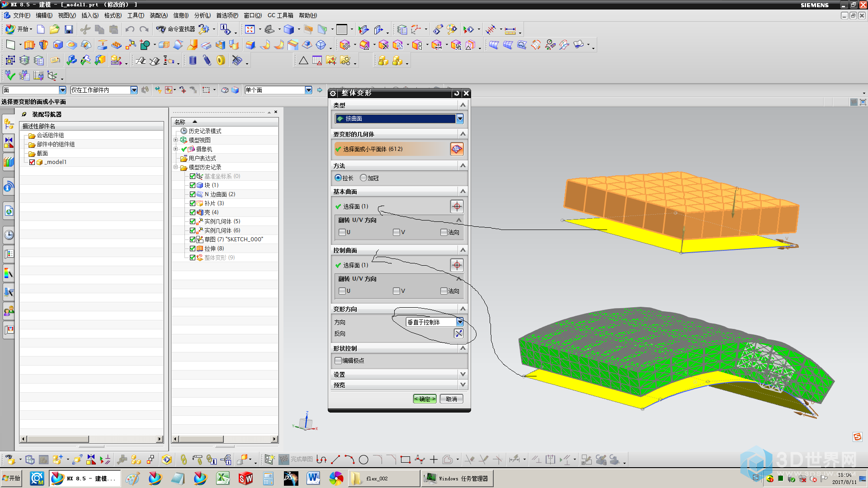This screenshot has width=868, height=488.
Task: Open the assembly navigator sidebar icon
Action: 9,123
